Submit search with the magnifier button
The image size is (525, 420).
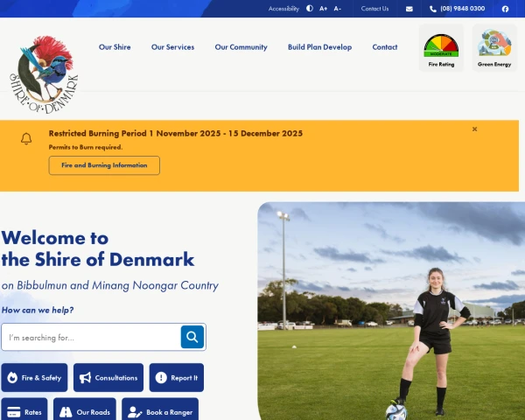coord(192,337)
